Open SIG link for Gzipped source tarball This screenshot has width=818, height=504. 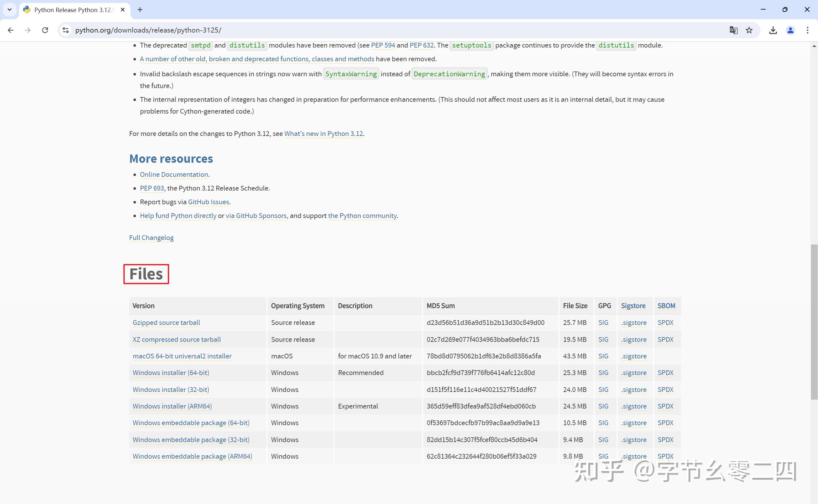coord(603,323)
